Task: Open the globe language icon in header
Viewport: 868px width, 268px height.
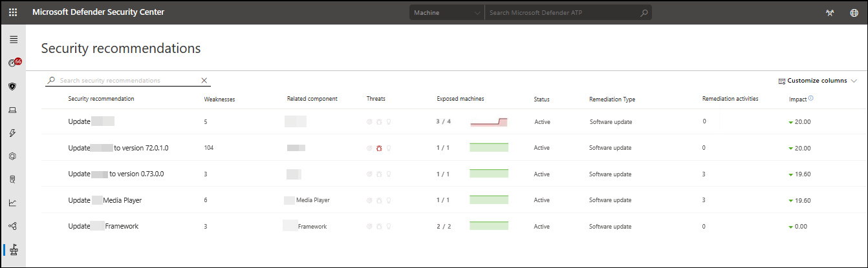Action: click(854, 13)
